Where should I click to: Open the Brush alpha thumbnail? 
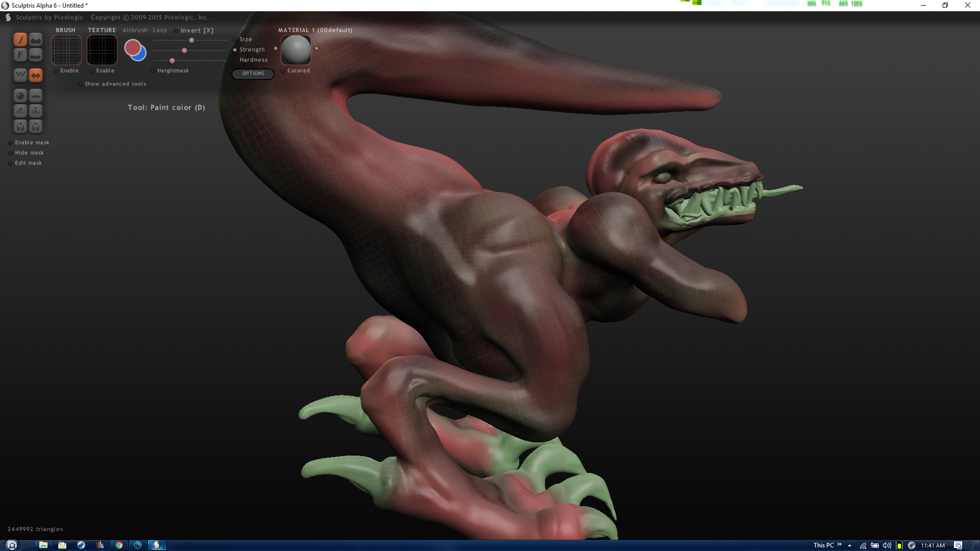66,50
